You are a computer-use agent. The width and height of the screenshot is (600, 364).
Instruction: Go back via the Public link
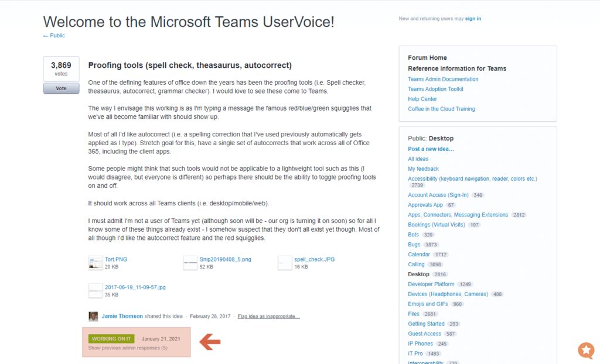click(54, 36)
